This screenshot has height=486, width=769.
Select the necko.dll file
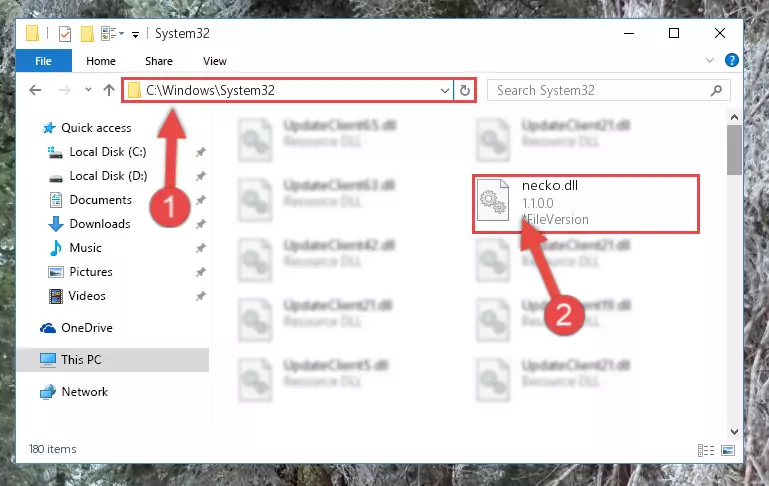click(x=586, y=203)
